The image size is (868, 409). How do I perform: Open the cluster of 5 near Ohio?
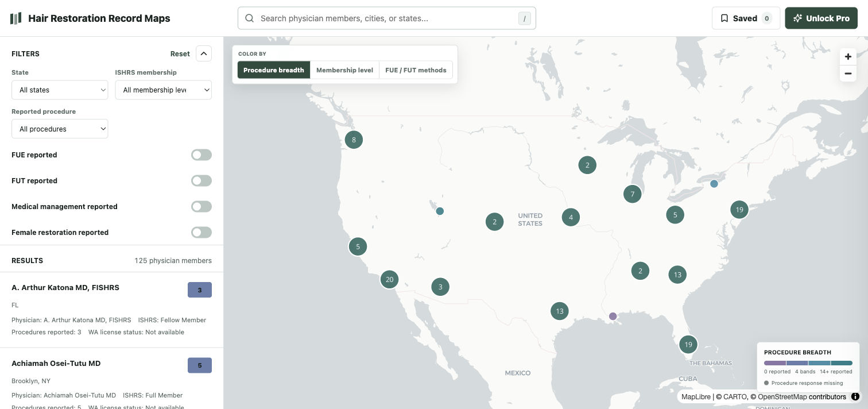(x=675, y=215)
